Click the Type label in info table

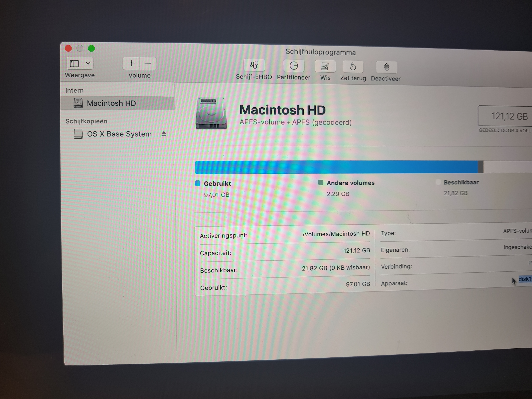point(388,233)
